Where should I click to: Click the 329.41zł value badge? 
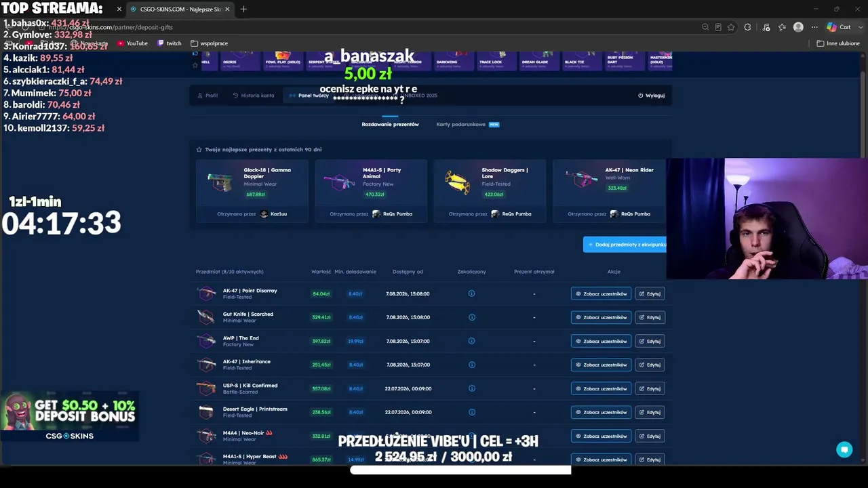tap(321, 317)
